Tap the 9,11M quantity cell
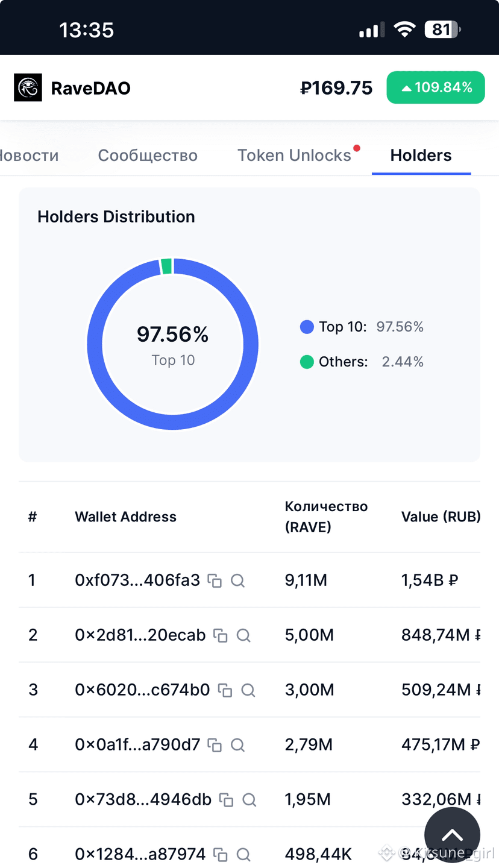Screen dimensions: 499x868 [306, 580]
